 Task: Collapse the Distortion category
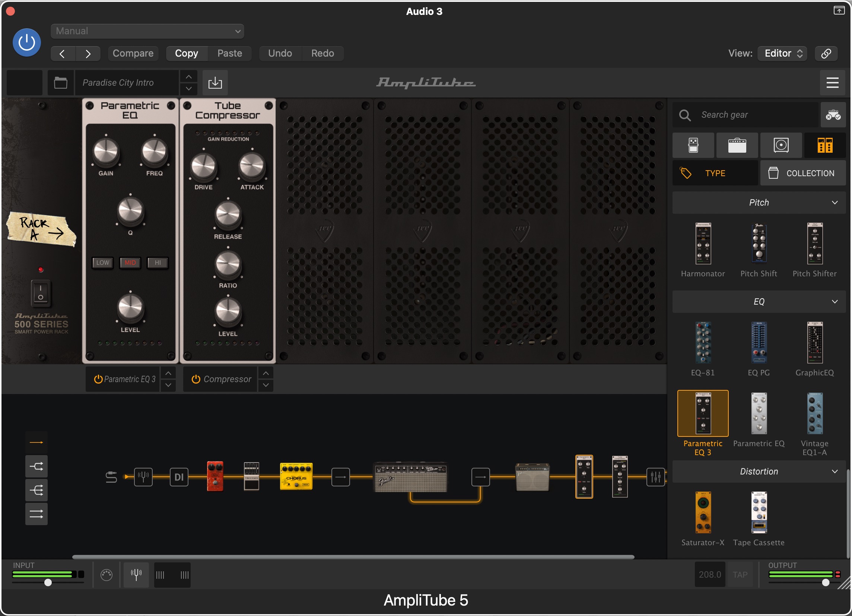759,472
